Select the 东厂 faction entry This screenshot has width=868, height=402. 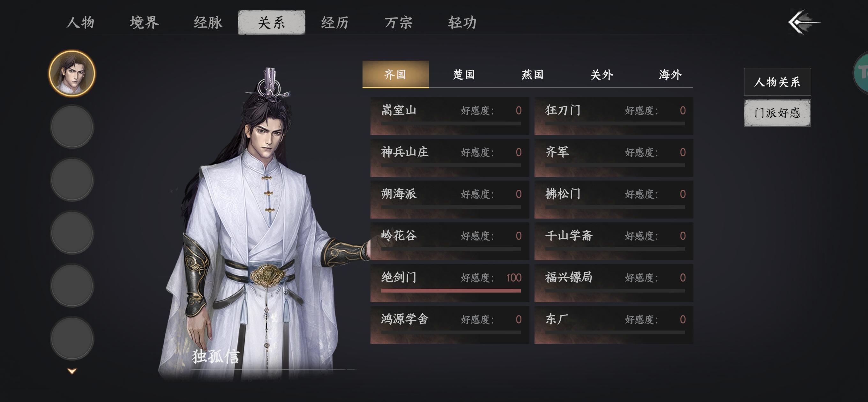614,325
